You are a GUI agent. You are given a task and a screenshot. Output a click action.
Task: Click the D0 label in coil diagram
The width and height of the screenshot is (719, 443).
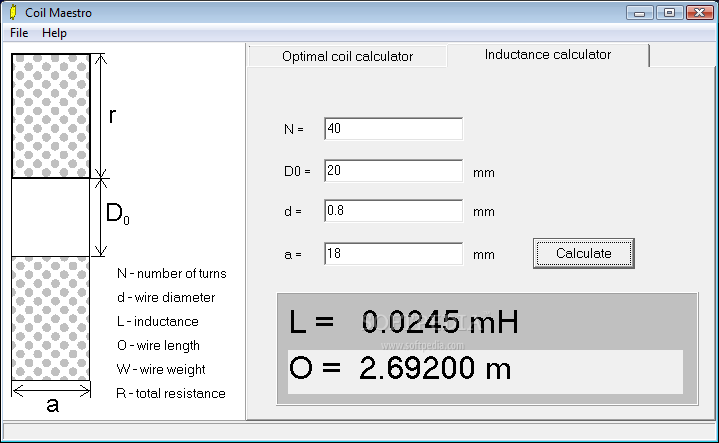pyautogui.click(x=118, y=214)
